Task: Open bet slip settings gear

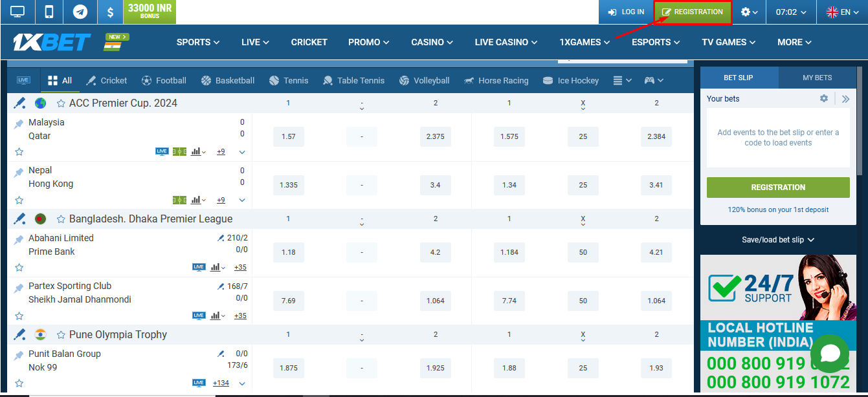Action: pos(824,98)
